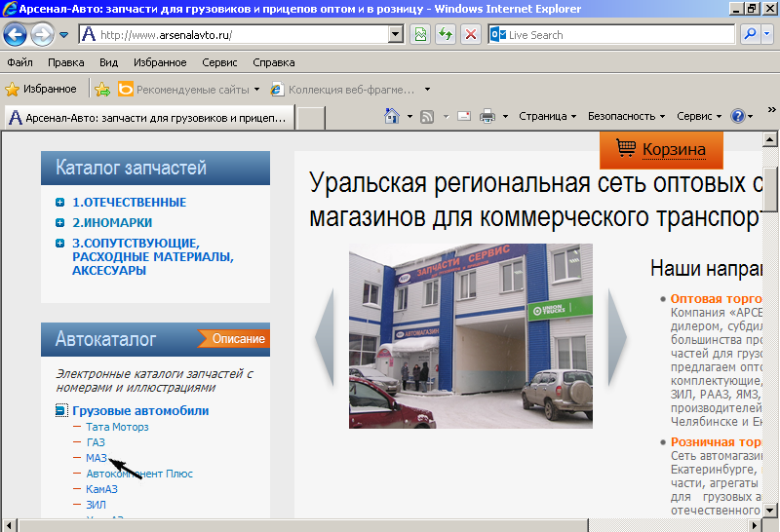Screen dimensions: 780x532
Task: Open 1.ОТЕЧЕСТВЕННЫЕ link
Action: pyautogui.click(x=130, y=203)
